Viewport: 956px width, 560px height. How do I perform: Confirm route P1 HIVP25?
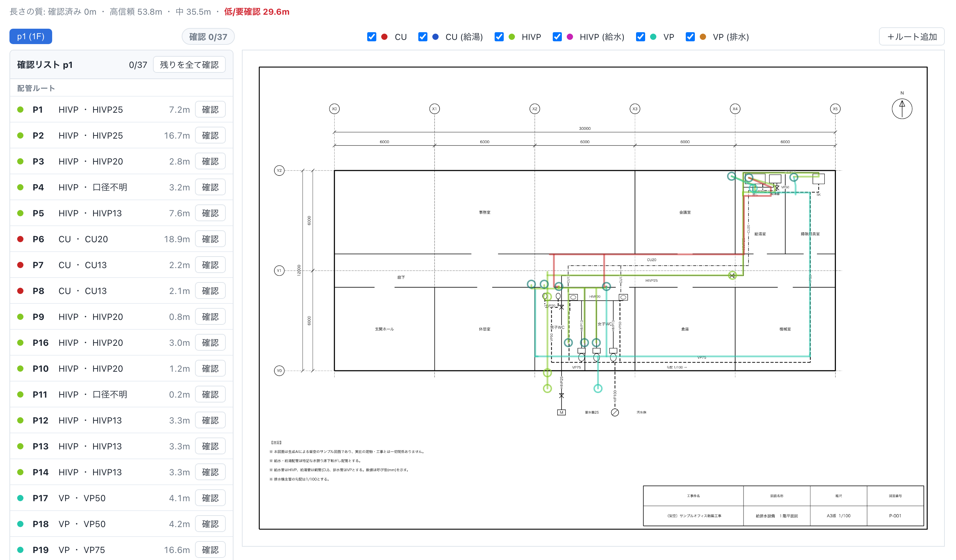(x=210, y=110)
